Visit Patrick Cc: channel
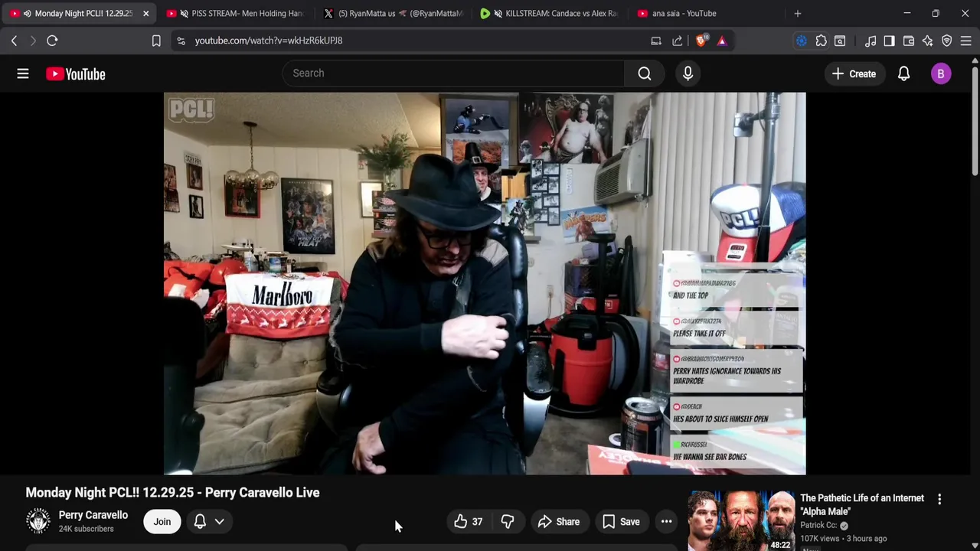Image resolution: width=980 pixels, height=551 pixels. click(x=818, y=525)
